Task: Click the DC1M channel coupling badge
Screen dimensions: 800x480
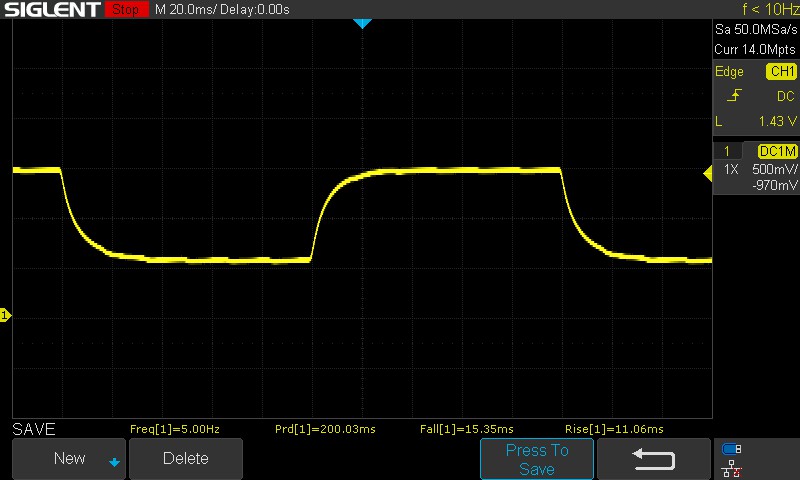Action: [x=777, y=151]
